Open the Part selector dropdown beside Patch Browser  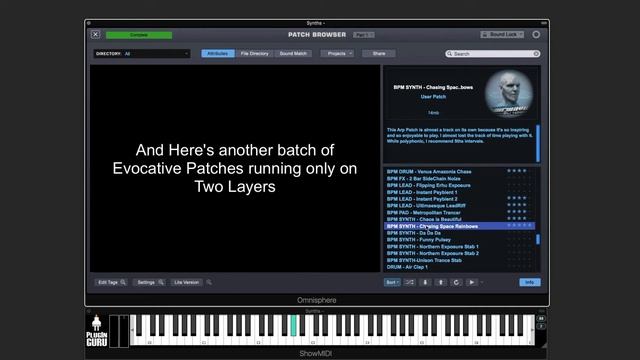[364, 35]
